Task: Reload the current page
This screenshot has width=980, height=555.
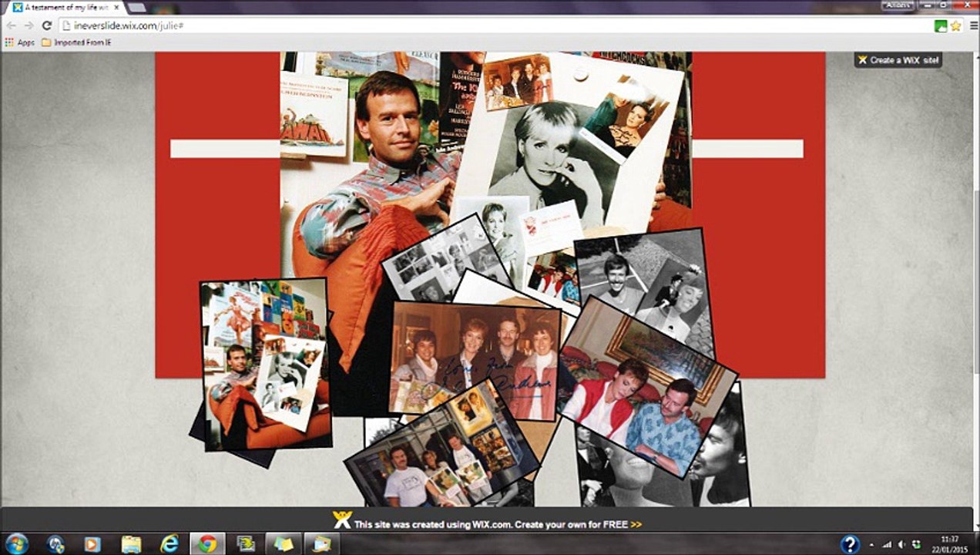Action: pyautogui.click(x=46, y=25)
